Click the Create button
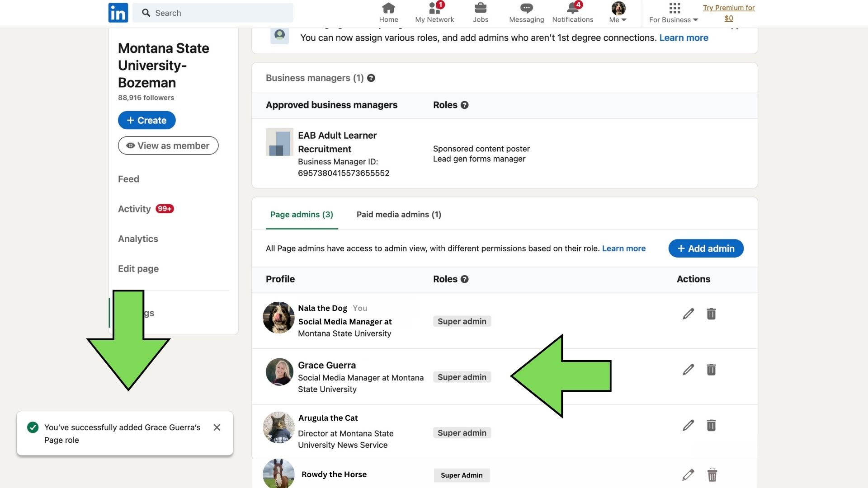868x488 pixels. click(x=146, y=120)
